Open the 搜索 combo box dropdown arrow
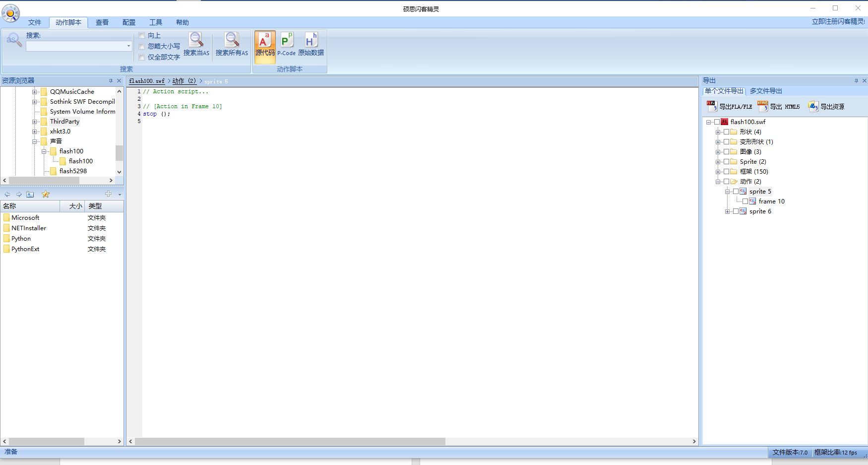The height and width of the screenshot is (465, 868). (x=128, y=46)
